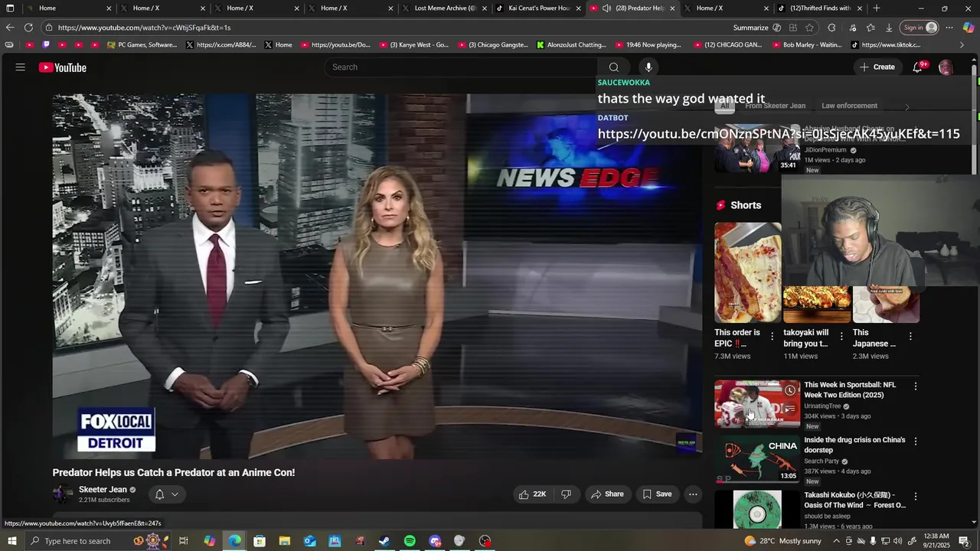Launch Steam from the taskbar
This screenshot has height=551, width=980.
click(x=384, y=541)
